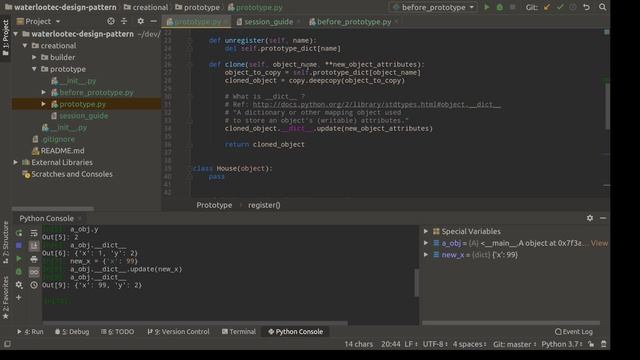
Task: Click the Prototype breadcrumb below the editor
Action: [214, 205]
